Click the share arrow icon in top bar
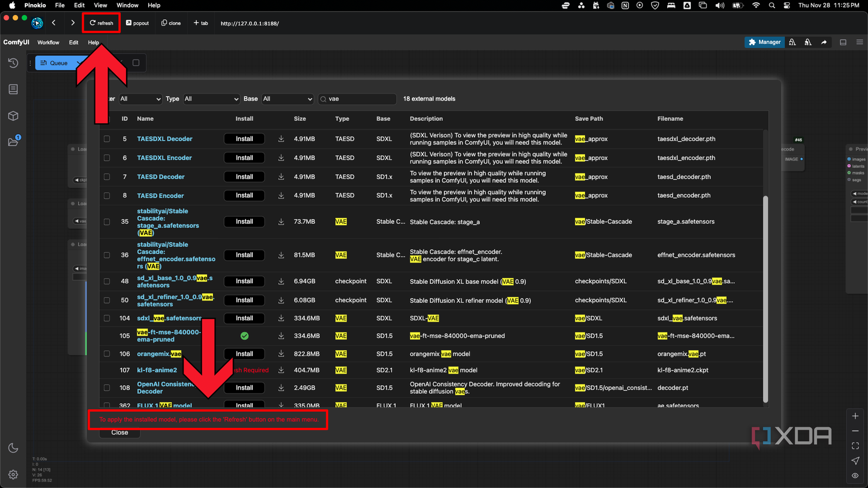The height and width of the screenshot is (488, 868). click(x=824, y=42)
